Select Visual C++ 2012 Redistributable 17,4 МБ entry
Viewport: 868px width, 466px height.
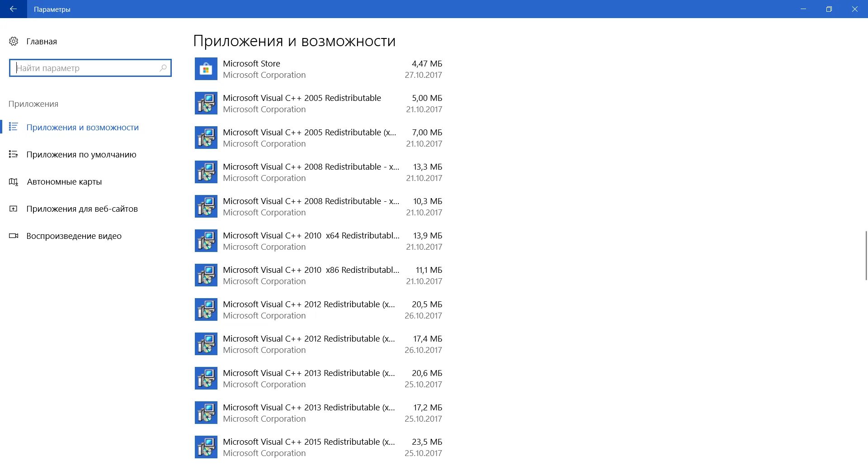318,344
